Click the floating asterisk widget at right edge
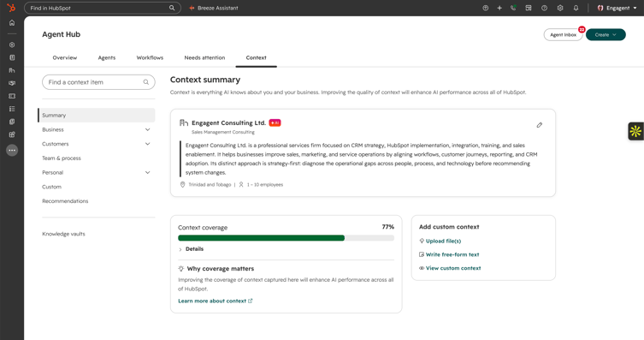Image resolution: width=644 pixels, height=340 pixels. [x=635, y=131]
